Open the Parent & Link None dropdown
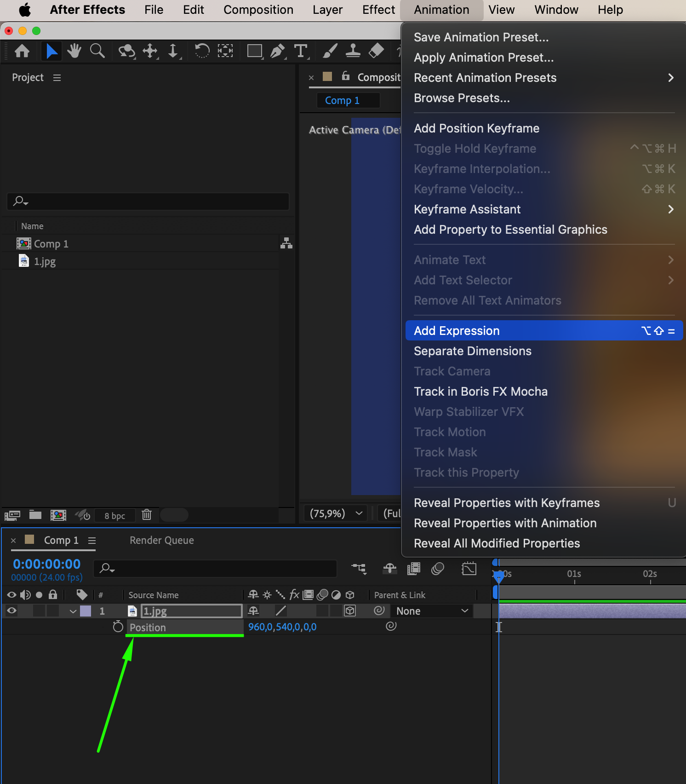Screen dimensions: 686x784 (432, 611)
